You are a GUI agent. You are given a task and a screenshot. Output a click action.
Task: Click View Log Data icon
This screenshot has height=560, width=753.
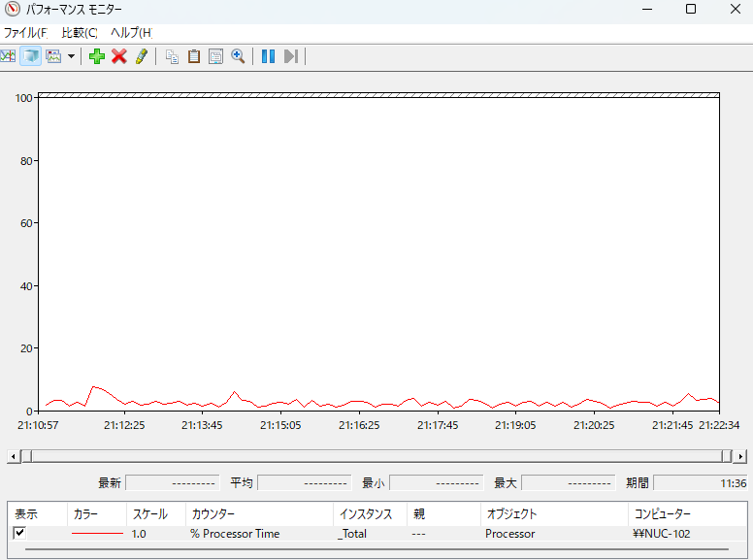point(30,56)
